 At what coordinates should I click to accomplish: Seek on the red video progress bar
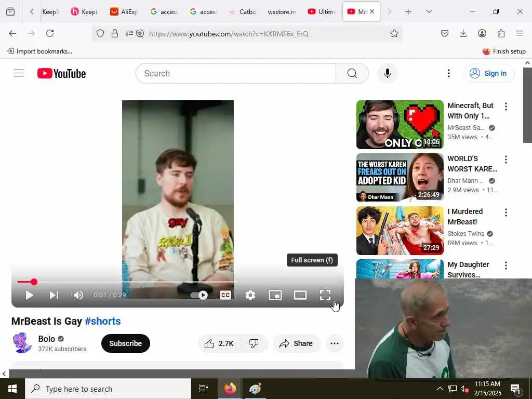click(178, 282)
